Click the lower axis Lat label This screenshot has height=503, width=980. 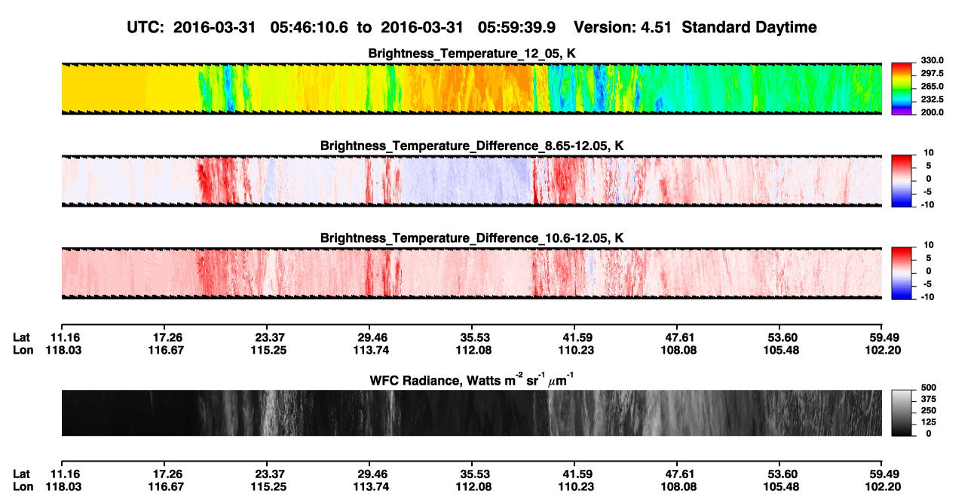click(21, 474)
